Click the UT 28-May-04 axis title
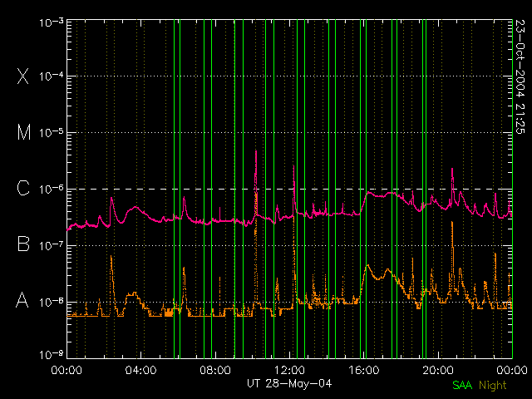 tap(289, 383)
